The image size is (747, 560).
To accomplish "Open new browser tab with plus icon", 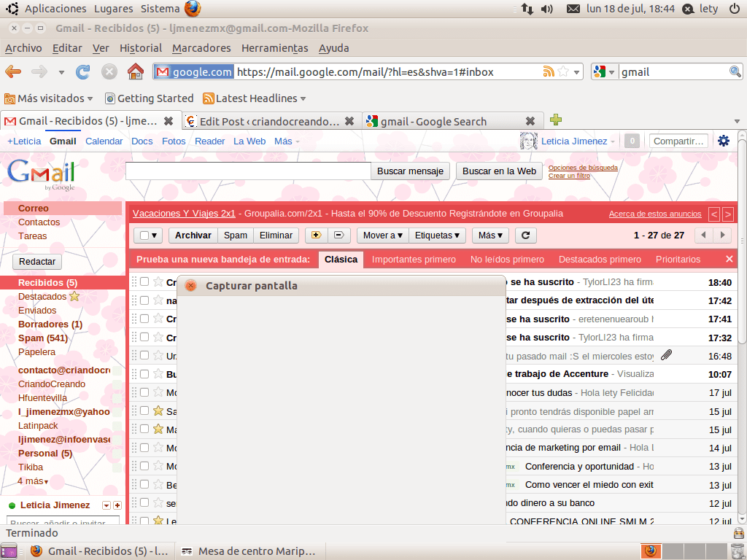I will pyautogui.click(x=556, y=120).
